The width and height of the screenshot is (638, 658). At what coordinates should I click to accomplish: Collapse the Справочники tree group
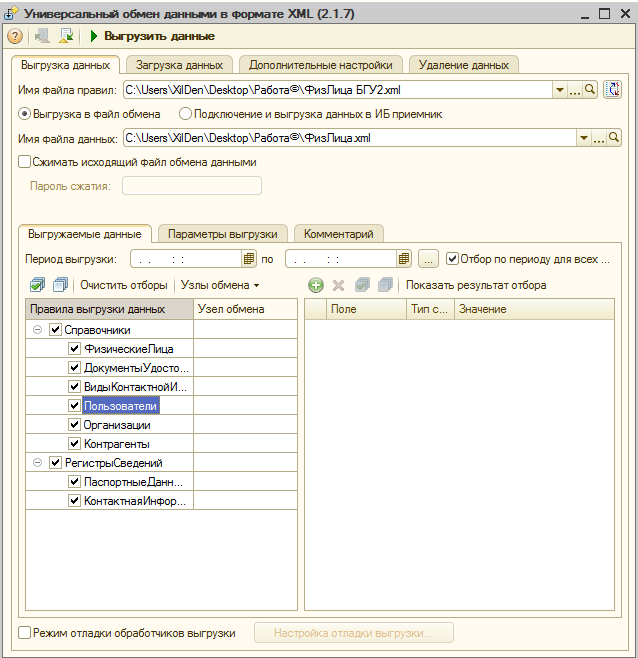point(37,330)
